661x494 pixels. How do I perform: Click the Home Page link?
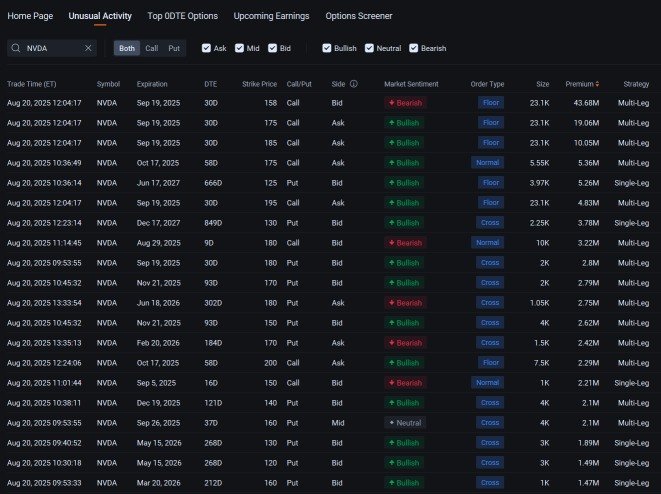coord(30,16)
